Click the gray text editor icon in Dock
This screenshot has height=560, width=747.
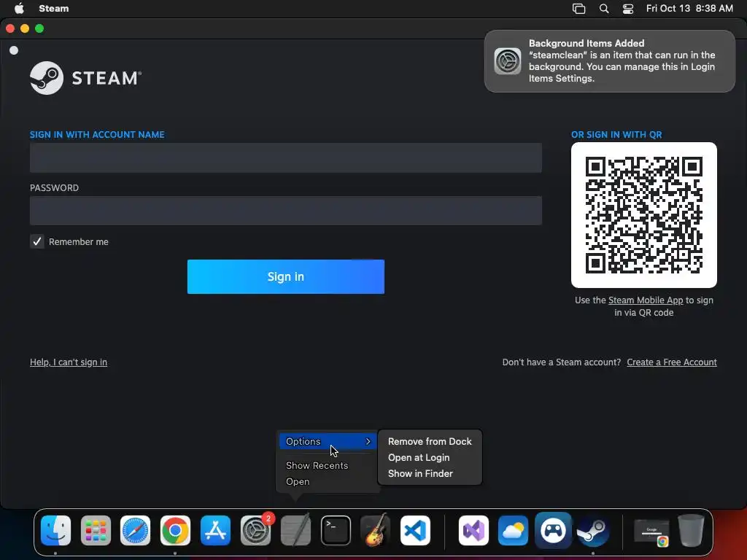click(296, 530)
